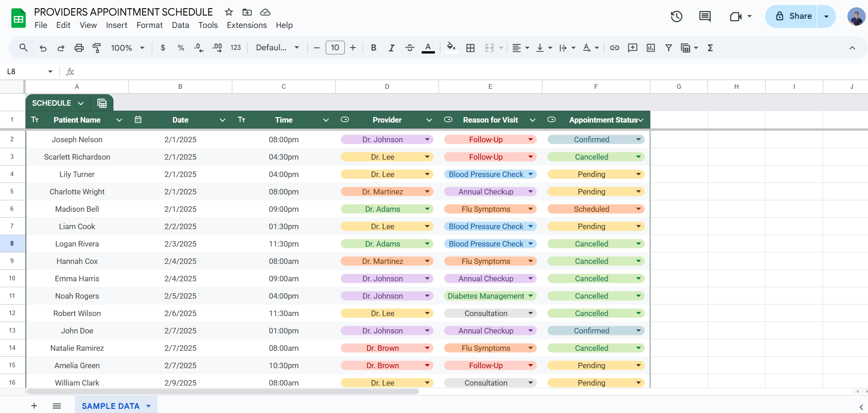Image resolution: width=868 pixels, height=413 pixels.
Task: Insert a chart
Action: (x=651, y=48)
